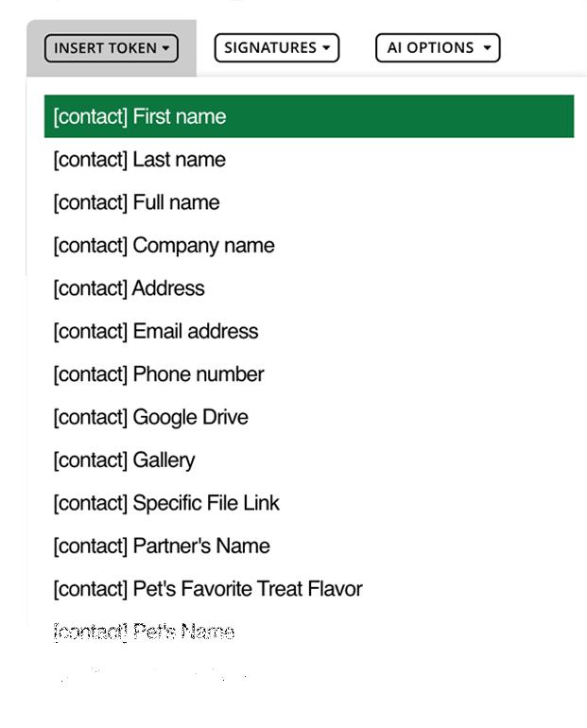Viewport: 587px width, 728px height.
Task: Select the contact Gallery token
Action: click(125, 460)
